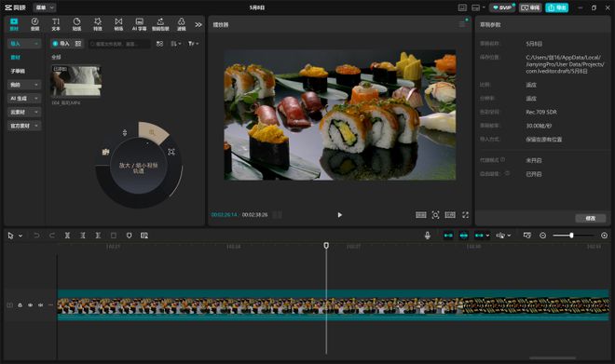This screenshot has height=364, width=615.
Task: Click the QR scan icon beside Import
Action: tap(78, 44)
